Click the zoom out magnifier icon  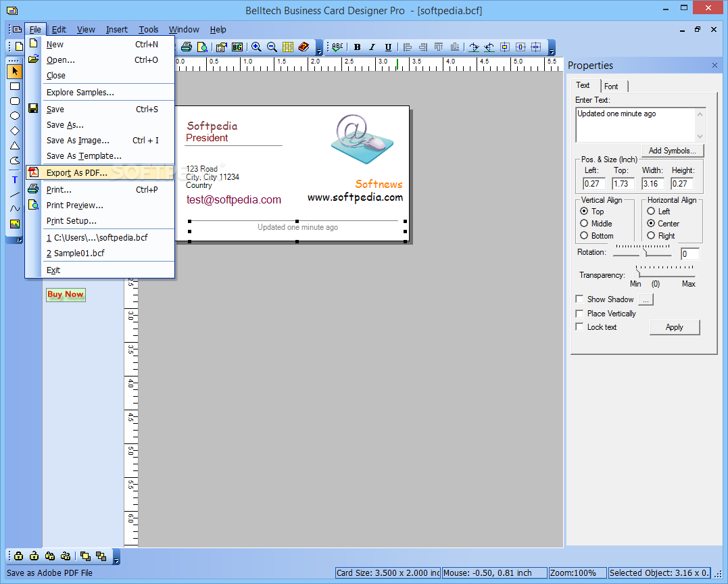click(x=272, y=47)
